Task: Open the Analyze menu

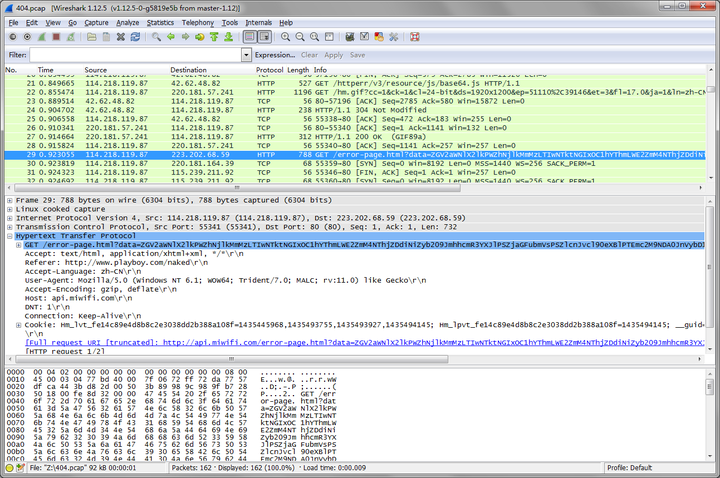Action: point(128,22)
